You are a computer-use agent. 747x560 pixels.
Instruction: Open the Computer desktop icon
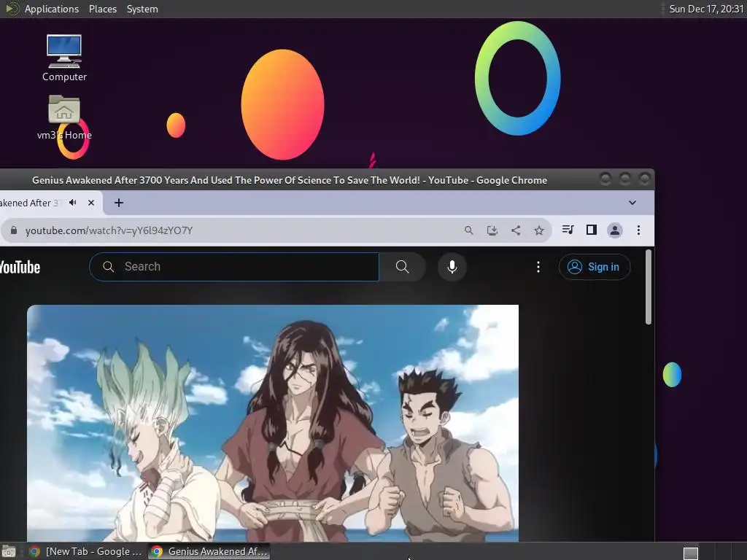tap(64, 58)
